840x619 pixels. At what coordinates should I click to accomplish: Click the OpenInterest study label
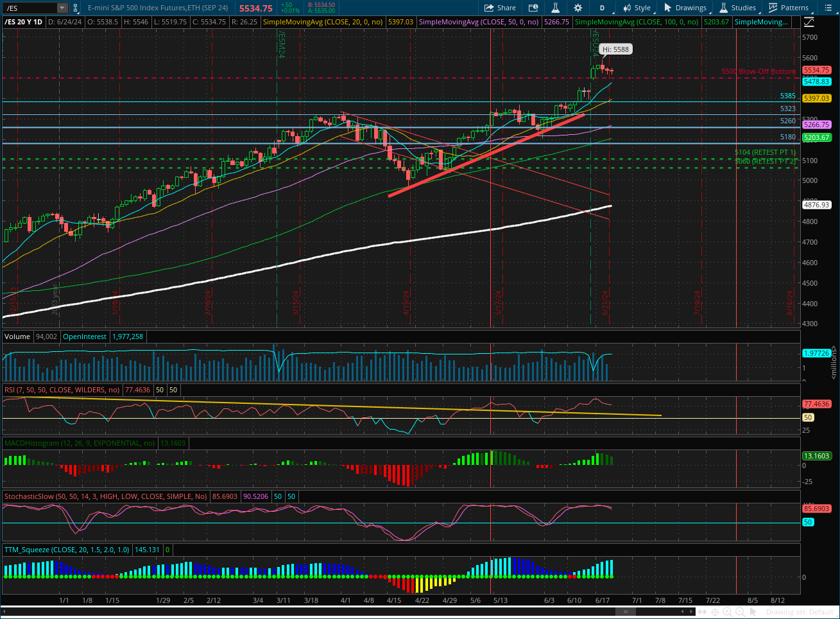pos(85,336)
